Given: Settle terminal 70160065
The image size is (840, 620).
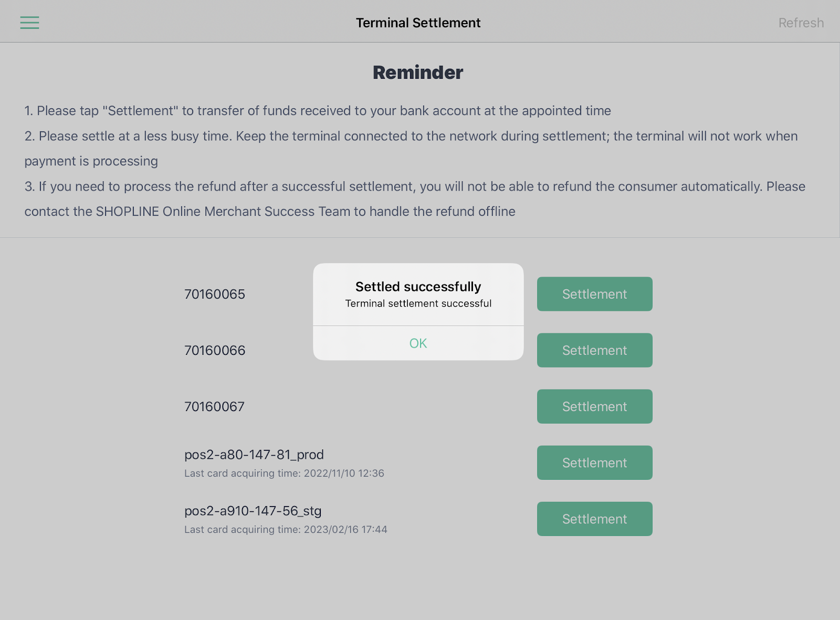Looking at the screenshot, I should (594, 294).
